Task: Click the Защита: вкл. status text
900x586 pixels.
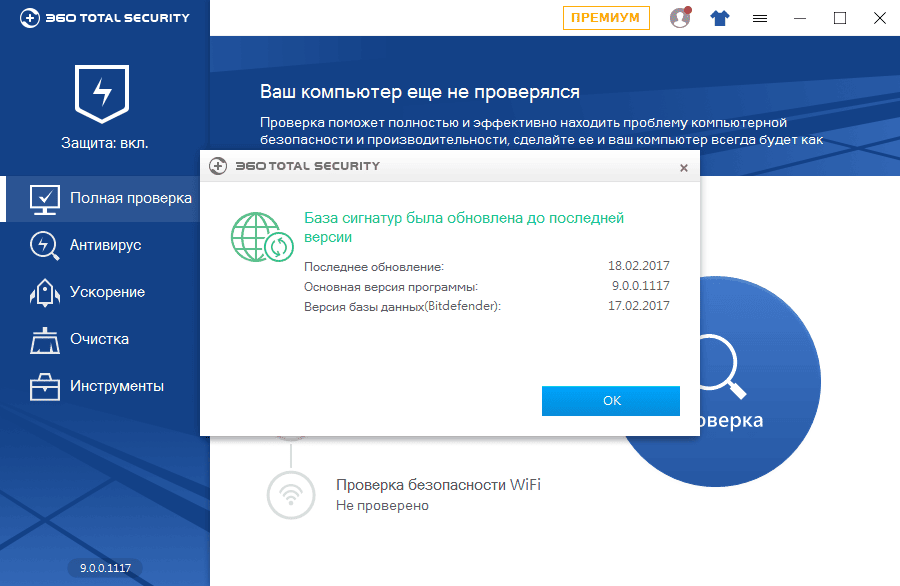Action: click(x=104, y=143)
